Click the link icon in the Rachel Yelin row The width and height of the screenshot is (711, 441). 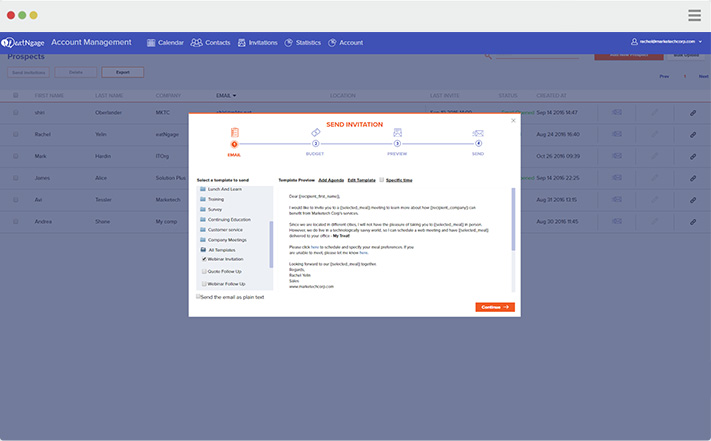[693, 135]
